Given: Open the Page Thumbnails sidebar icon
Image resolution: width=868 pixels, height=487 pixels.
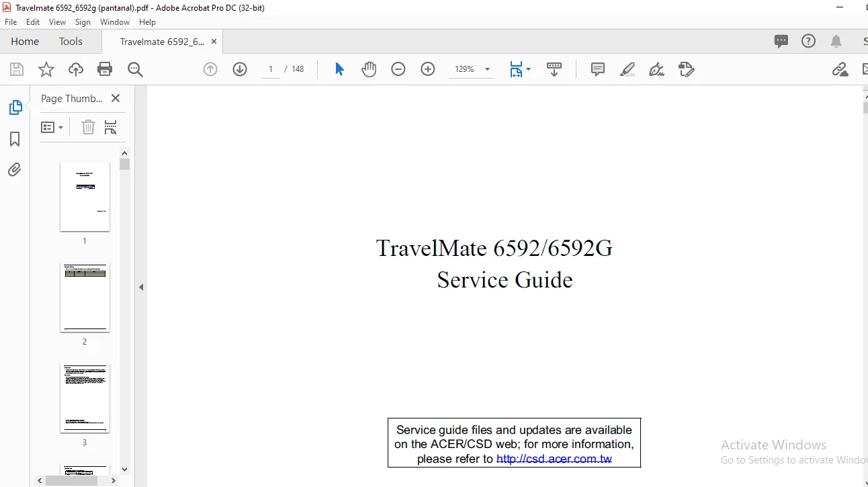Looking at the screenshot, I should coord(15,107).
